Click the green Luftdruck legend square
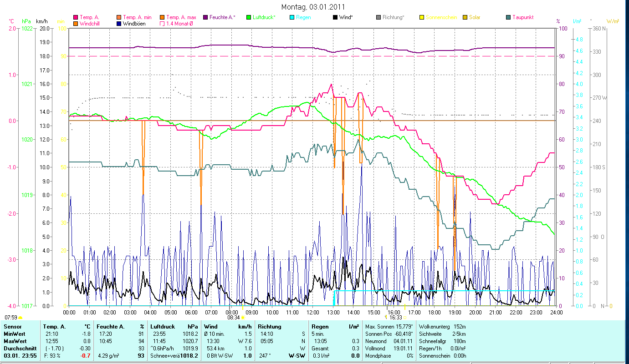629x364 pixels. [249, 17]
